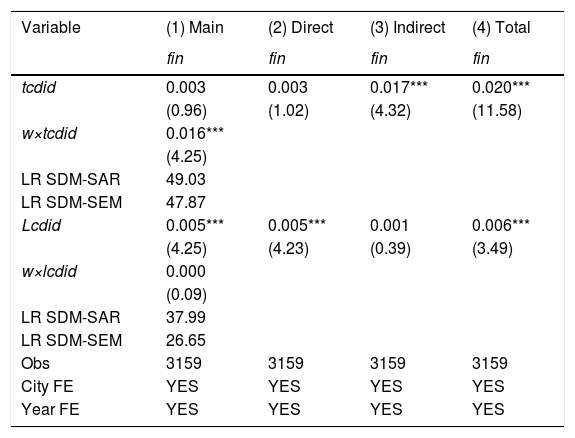The image size is (575, 438).
Task: Click the Variable column header
Action: pos(51,28)
